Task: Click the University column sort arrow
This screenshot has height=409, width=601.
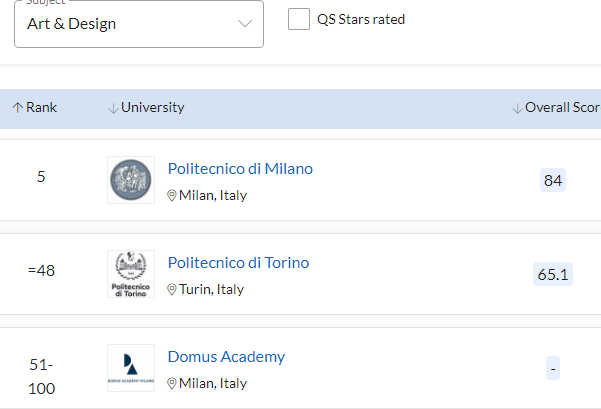Action: pos(113,108)
